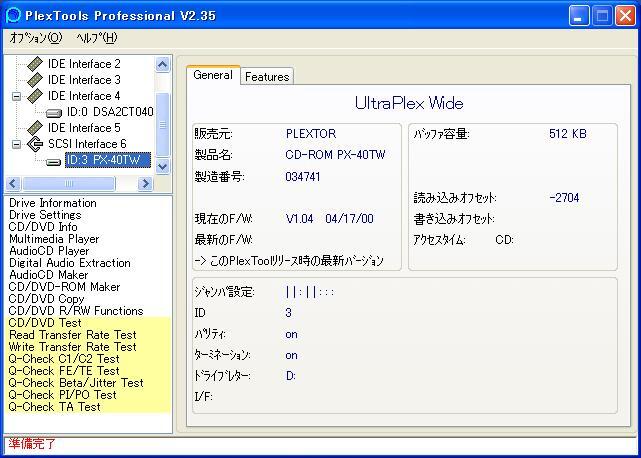Click the 準備完了 status bar text
The image size is (641, 458).
pos(31,444)
